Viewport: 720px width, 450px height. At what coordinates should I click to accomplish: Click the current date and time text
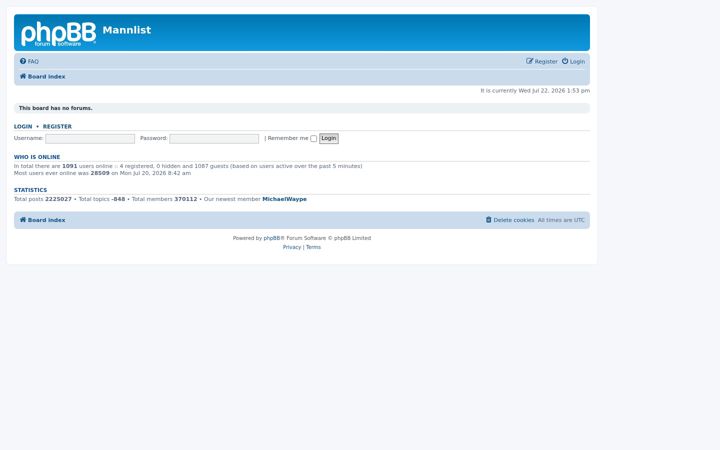click(x=535, y=91)
